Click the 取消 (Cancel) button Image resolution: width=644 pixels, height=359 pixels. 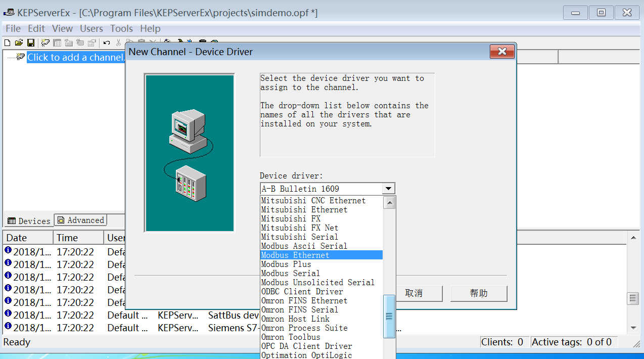pos(413,293)
